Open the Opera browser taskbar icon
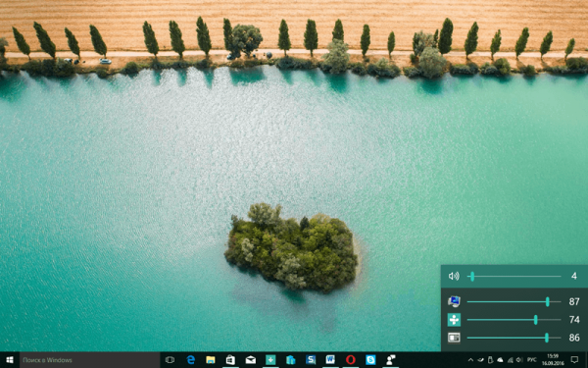This screenshot has height=368, width=588. tap(351, 360)
